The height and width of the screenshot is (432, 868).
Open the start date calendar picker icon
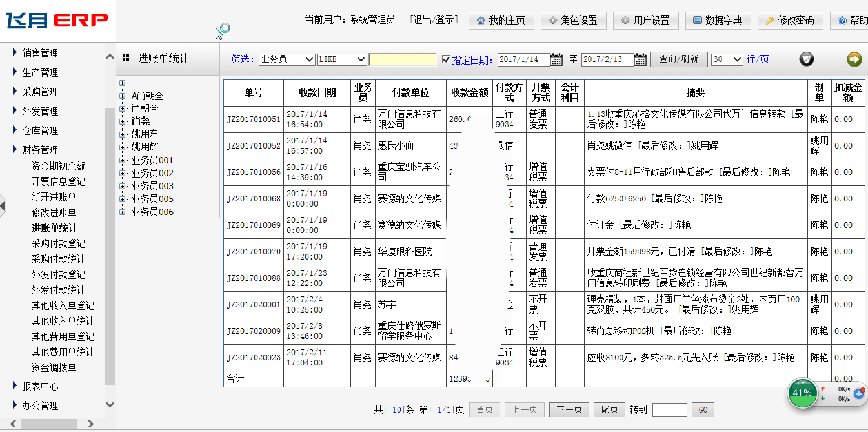(x=556, y=59)
